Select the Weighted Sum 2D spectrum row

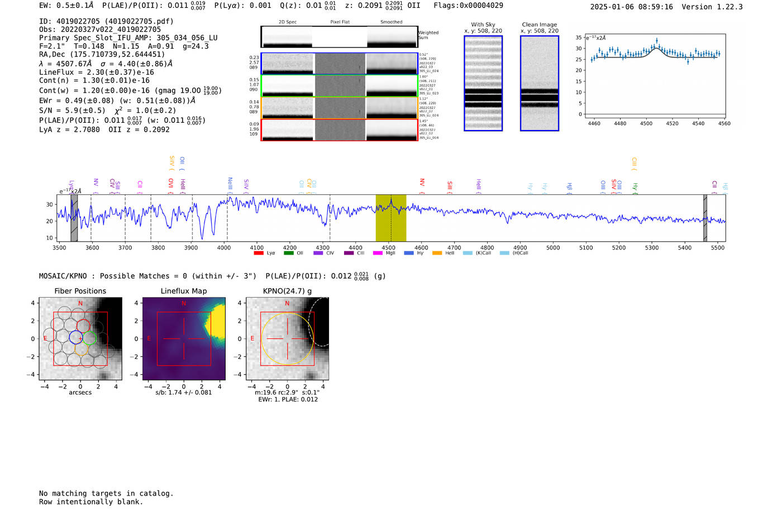point(339,37)
